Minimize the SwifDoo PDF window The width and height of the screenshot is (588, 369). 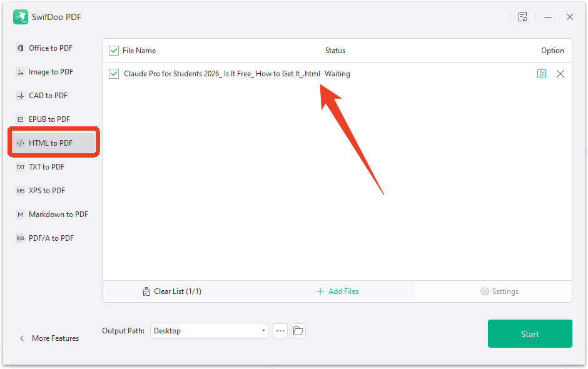(548, 17)
